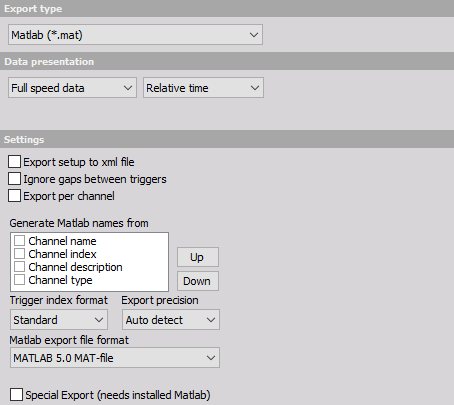Click the Data presentation section header
This screenshot has height=405, width=454.
coord(227,61)
